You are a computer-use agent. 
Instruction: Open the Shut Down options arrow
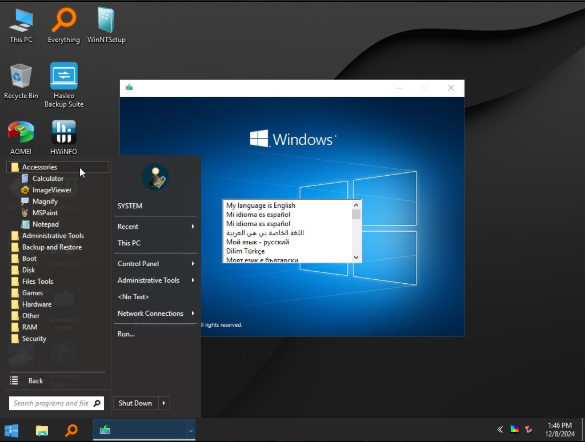pyautogui.click(x=164, y=403)
